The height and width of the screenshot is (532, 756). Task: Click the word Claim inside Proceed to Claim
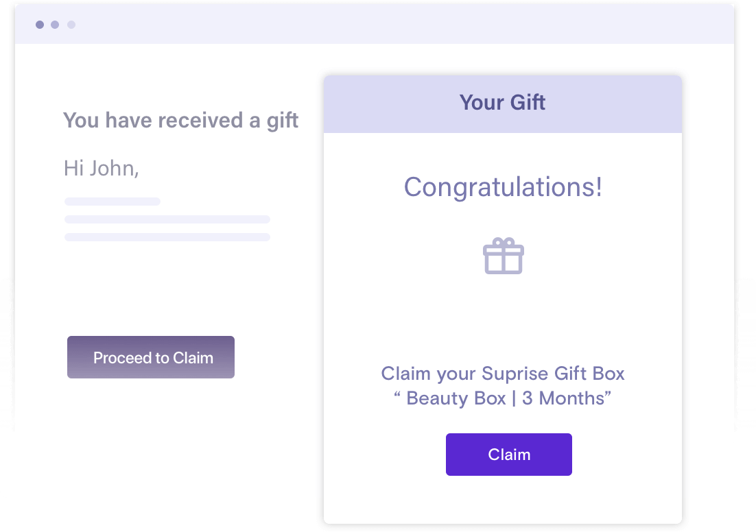[193, 358]
